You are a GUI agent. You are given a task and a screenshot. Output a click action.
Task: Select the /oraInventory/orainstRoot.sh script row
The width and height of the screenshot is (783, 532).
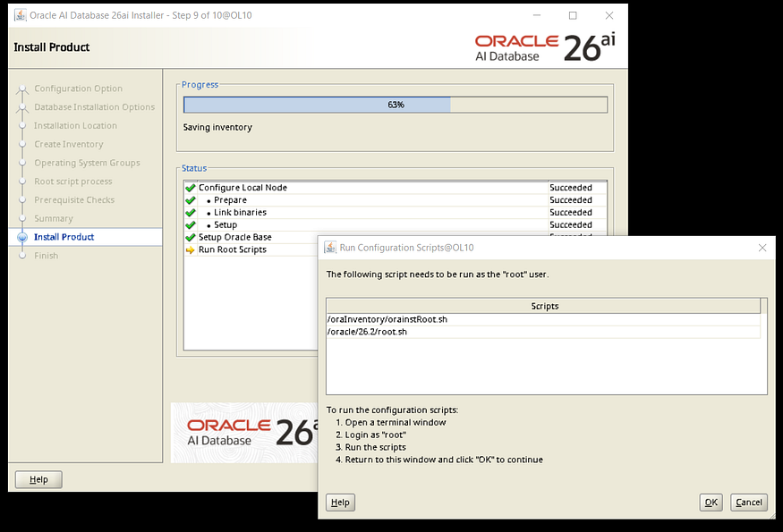click(x=543, y=319)
